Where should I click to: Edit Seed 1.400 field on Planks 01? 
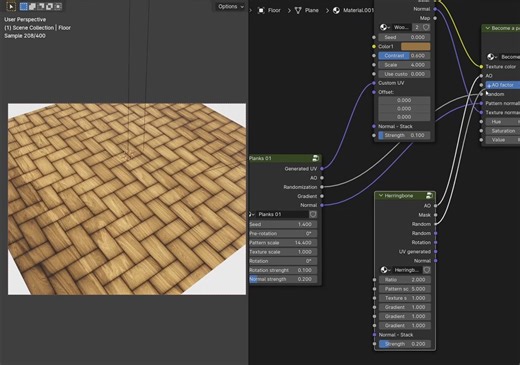(283, 224)
